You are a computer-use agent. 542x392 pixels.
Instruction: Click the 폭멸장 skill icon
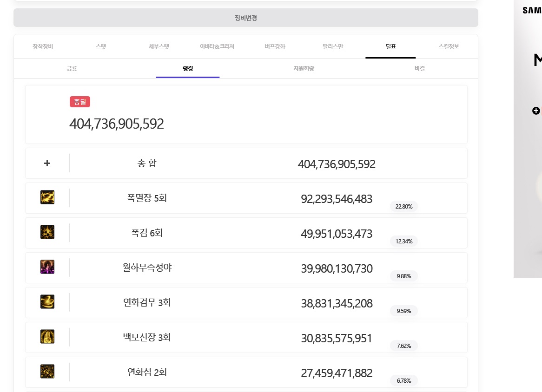(47, 197)
